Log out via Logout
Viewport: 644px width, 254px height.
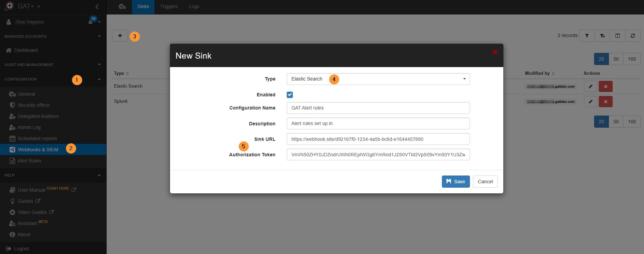click(18, 249)
